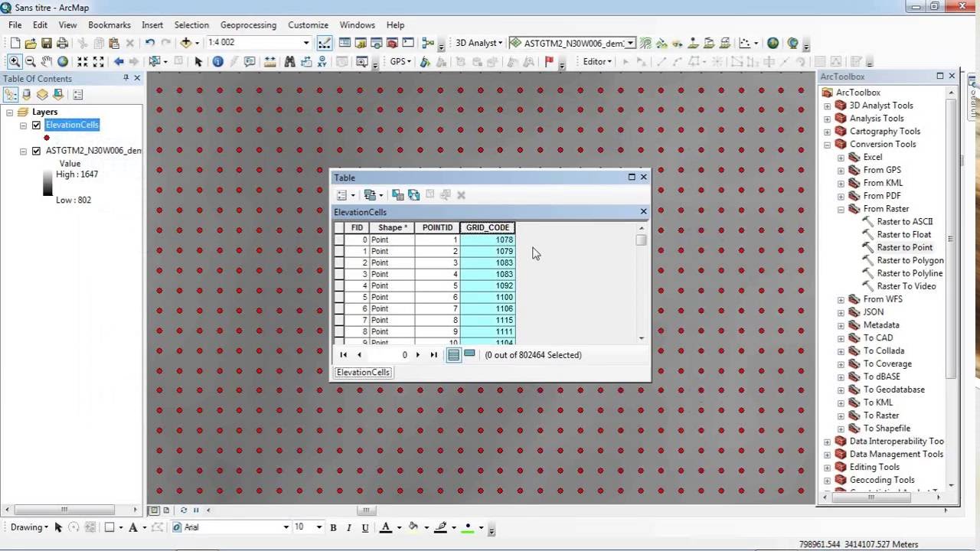Open the HTML Popup tool
980x551 pixels.
pos(250,61)
